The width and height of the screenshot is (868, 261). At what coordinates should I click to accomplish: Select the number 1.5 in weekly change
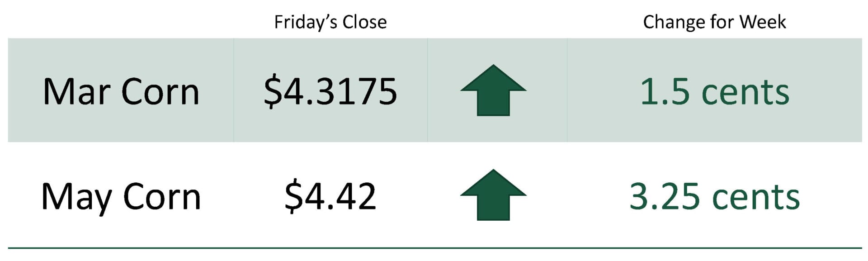(x=665, y=92)
